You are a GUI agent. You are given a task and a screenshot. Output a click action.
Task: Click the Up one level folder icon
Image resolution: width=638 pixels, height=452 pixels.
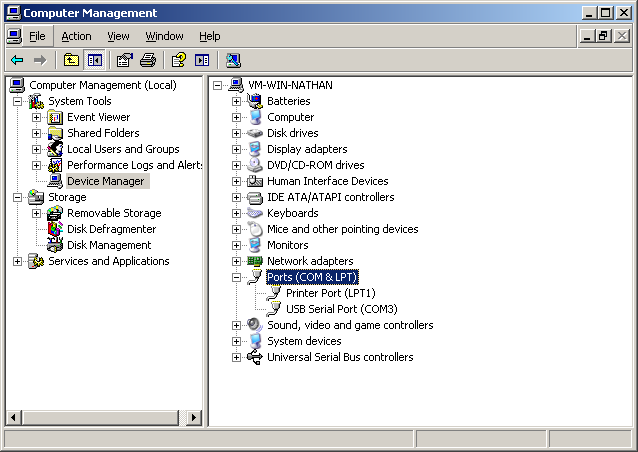[71, 60]
